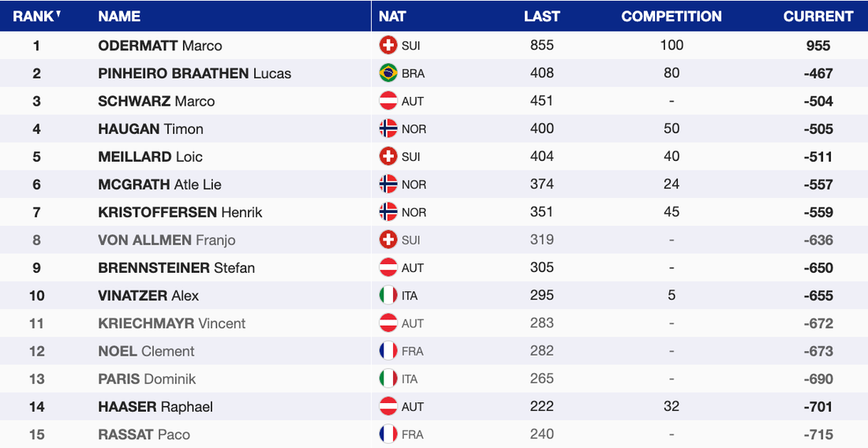Click the Swiss flag beside Odermatt Marco
The image size is (868, 448).
[388, 46]
